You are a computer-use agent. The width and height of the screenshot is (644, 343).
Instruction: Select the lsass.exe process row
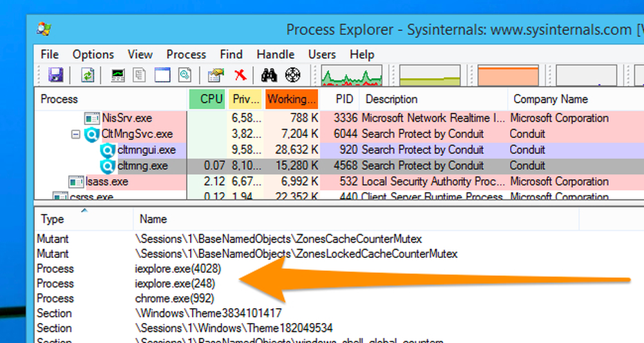(339, 181)
